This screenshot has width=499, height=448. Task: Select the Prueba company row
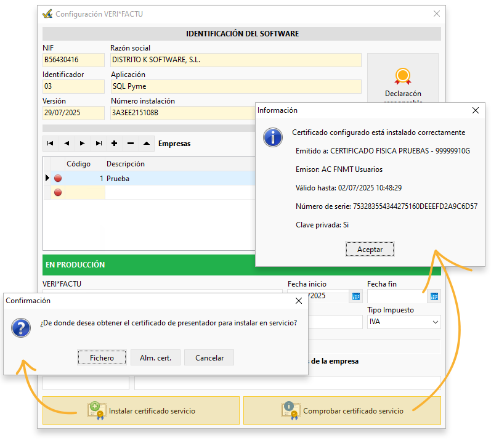point(148,178)
